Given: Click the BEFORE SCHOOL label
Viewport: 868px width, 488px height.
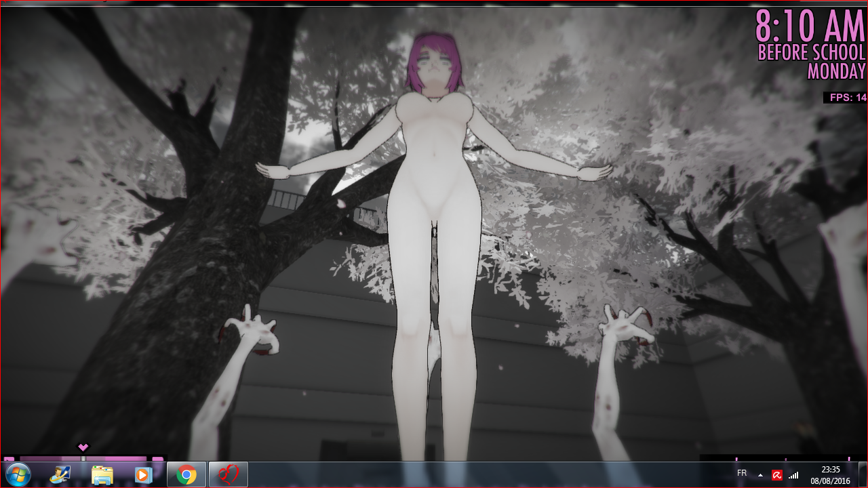Looking at the screenshot, I should 812,53.
